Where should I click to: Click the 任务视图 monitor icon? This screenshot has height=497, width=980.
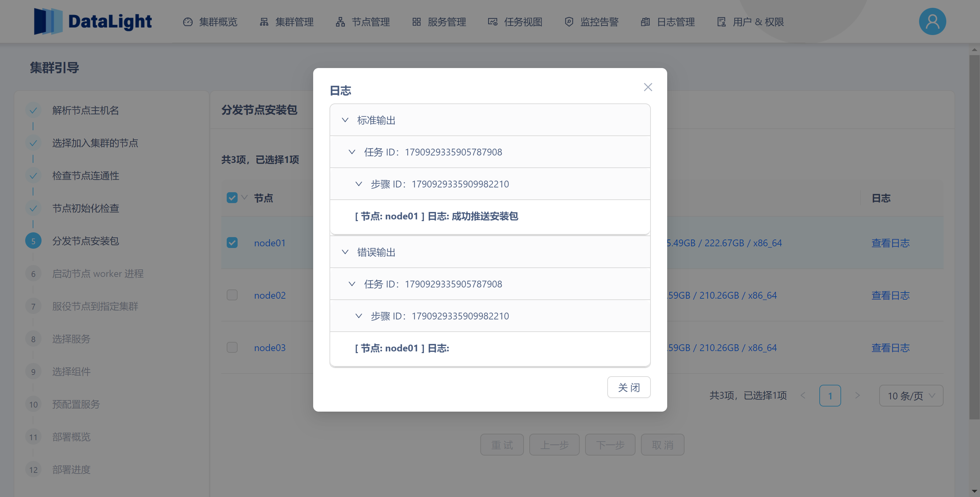[493, 22]
